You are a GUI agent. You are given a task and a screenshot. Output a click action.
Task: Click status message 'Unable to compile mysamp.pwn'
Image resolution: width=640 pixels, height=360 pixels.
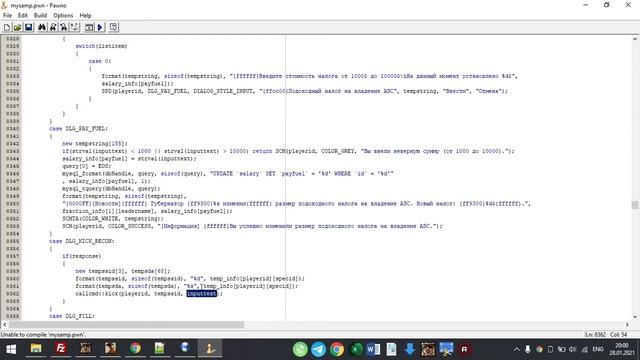pos(43,335)
